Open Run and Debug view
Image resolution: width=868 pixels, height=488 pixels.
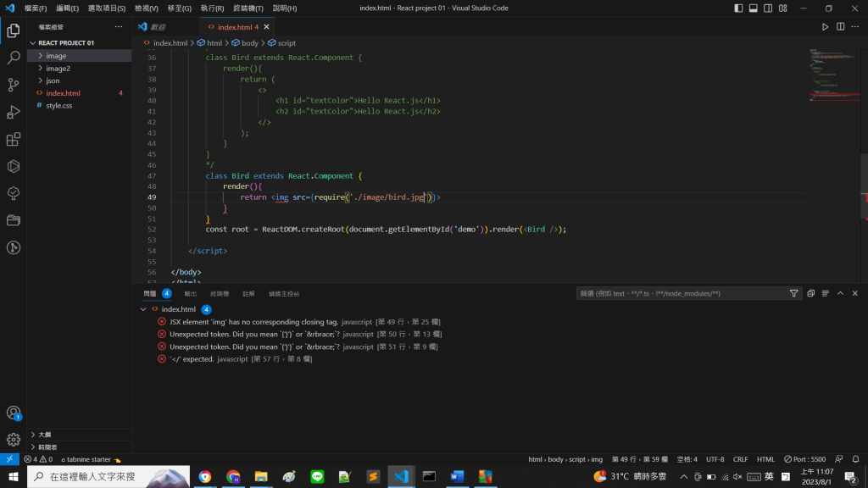pyautogui.click(x=14, y=112)
